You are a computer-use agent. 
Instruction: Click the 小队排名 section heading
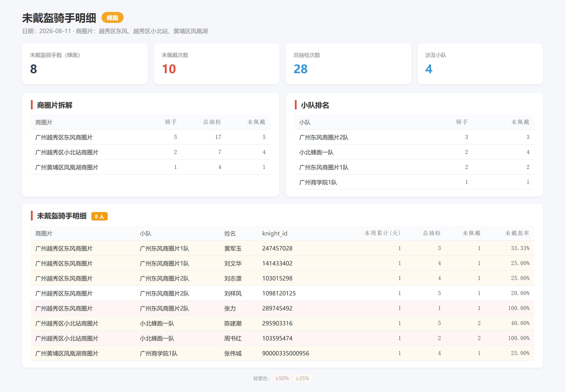(315, 105)
